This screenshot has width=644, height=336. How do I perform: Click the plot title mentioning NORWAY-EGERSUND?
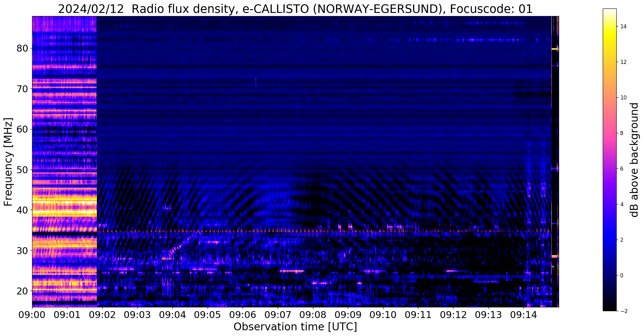295,9
